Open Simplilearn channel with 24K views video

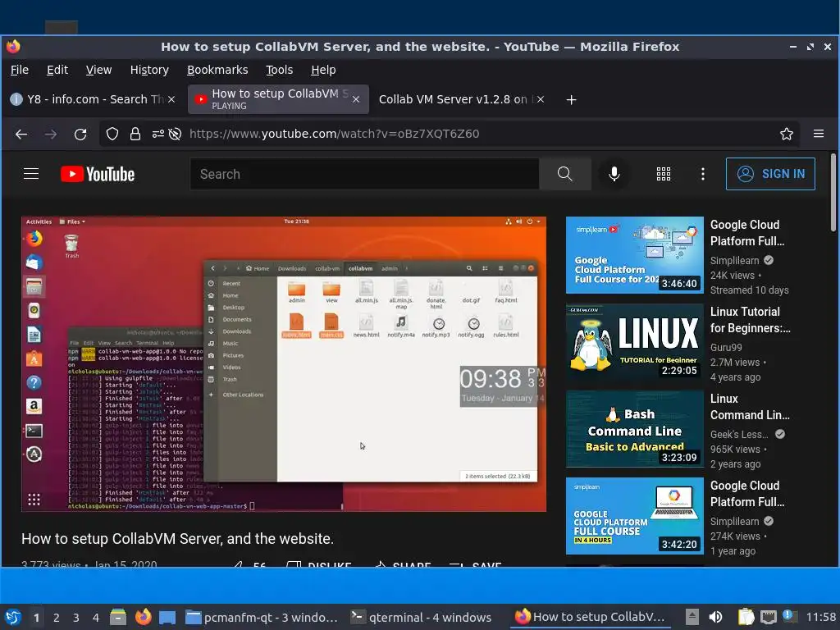point(734,260)
